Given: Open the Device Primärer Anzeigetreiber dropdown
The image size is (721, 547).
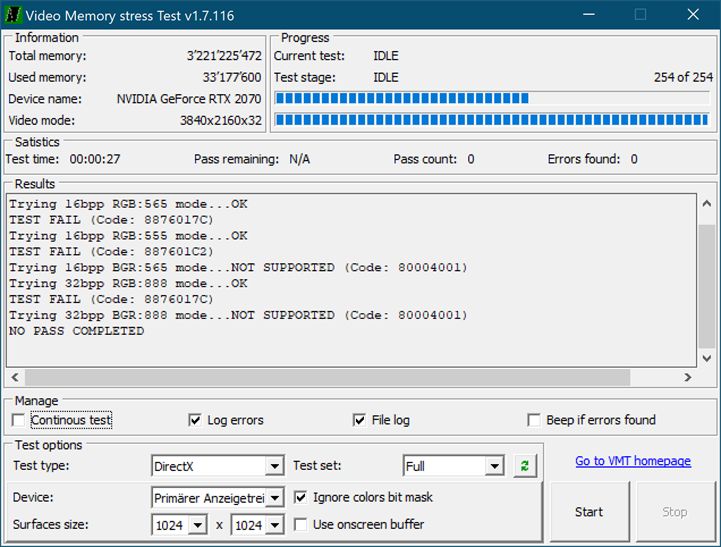Looking at the screenshot, I should pyautogui.click(x=275, y=498).
